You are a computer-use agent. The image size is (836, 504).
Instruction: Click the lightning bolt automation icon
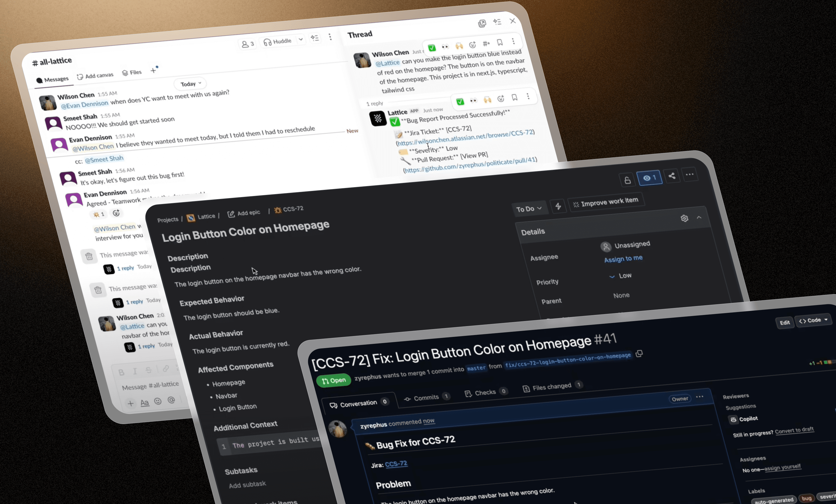point(558,206)
